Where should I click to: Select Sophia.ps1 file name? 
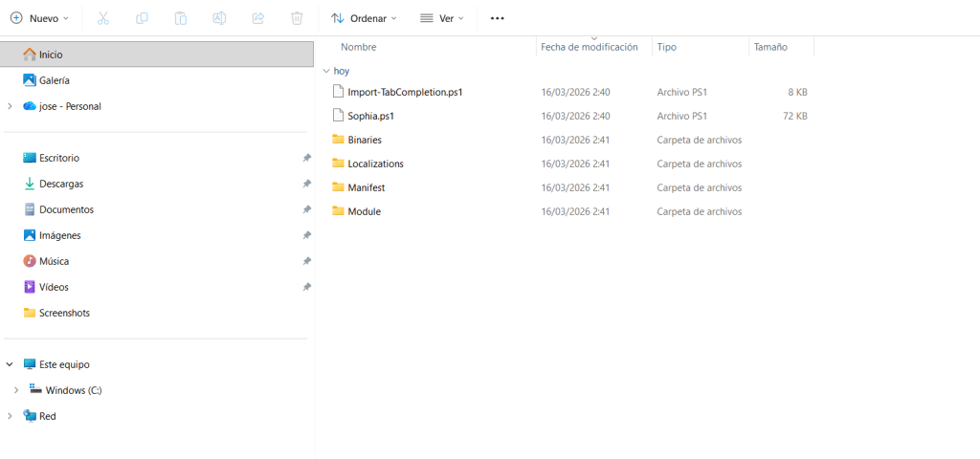(x=370, y=116)
